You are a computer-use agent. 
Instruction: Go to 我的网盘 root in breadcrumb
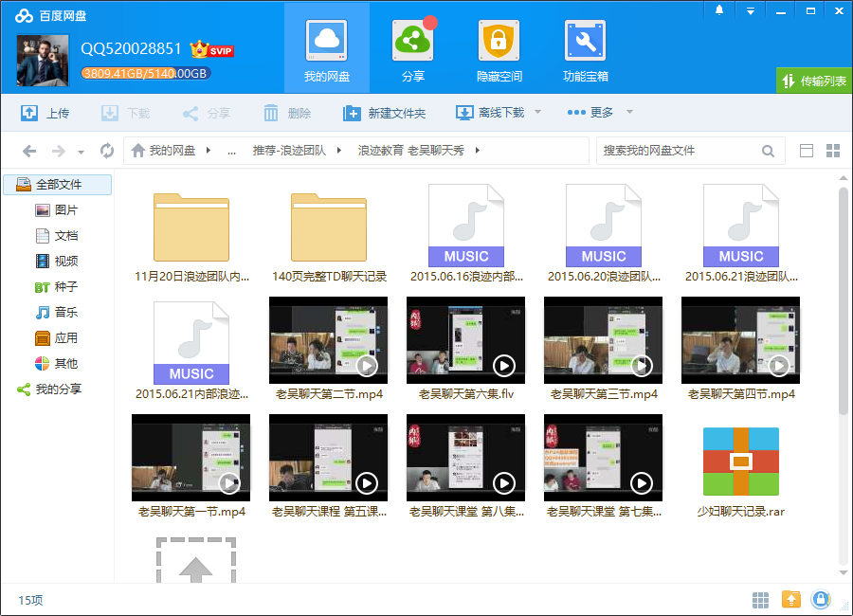pos(163,150)
